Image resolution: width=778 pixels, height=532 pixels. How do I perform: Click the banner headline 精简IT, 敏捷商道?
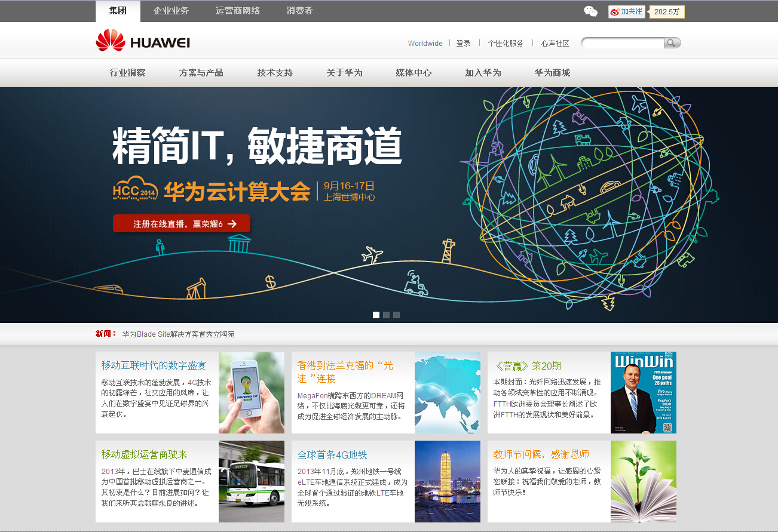click(257, 146)
